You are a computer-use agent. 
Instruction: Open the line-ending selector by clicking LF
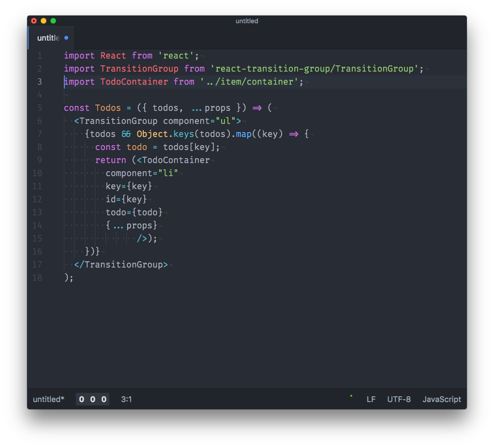pyautogui.click(x=371, y=399)
